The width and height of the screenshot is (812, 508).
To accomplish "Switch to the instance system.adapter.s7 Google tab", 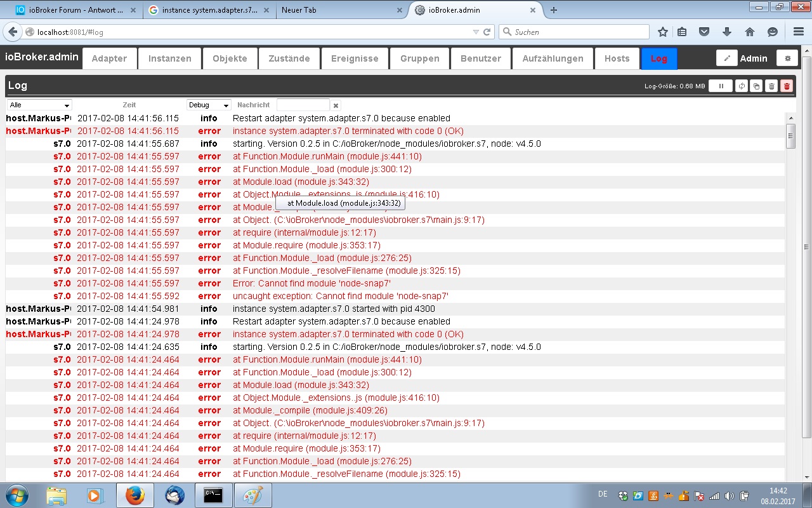I will tap(209, 10).
